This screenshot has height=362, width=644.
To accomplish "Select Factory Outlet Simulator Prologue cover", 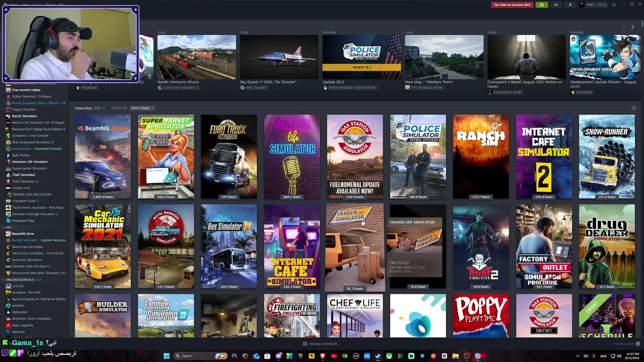I will coord(544,246).
